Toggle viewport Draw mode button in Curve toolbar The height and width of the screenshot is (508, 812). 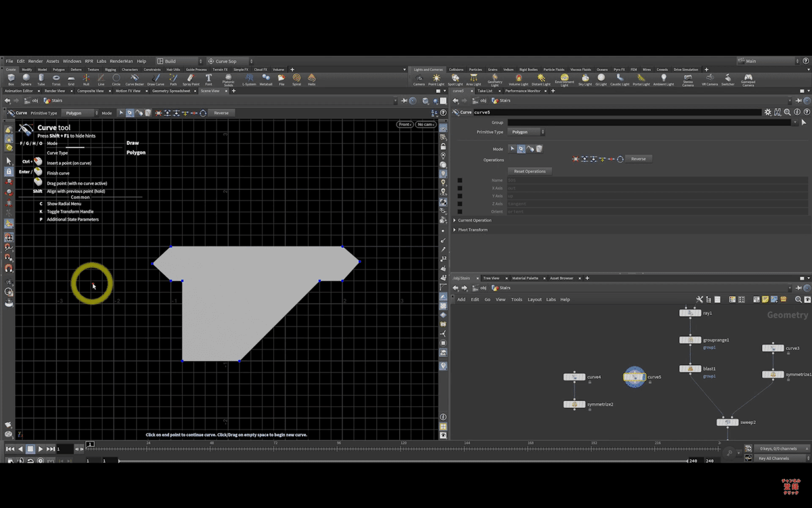coord(129,113)
